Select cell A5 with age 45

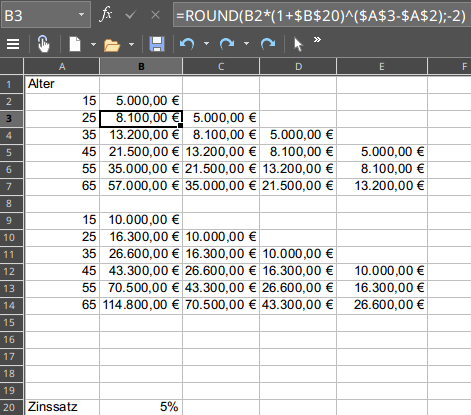click(x=62, y=152)
